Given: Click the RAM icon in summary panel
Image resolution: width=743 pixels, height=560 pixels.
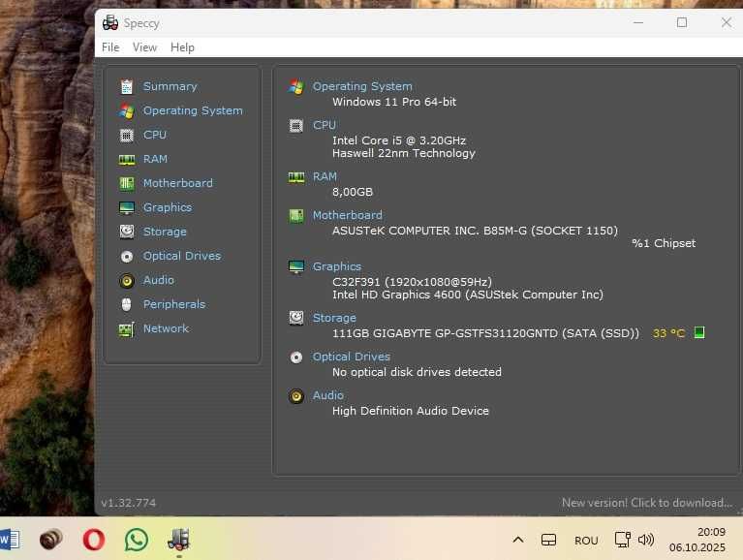Looking at the screenshot, I should tap(296, 177).
